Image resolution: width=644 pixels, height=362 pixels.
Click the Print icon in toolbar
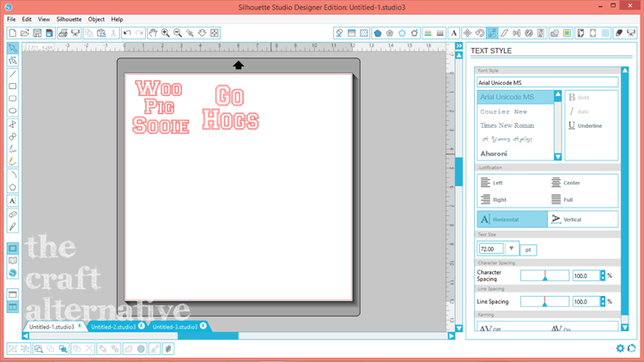pyautogui.click(x=63, y=33)
